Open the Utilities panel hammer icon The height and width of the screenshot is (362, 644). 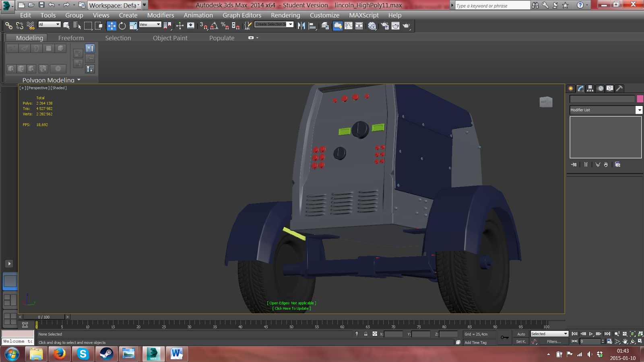click(x=619, y=88)
